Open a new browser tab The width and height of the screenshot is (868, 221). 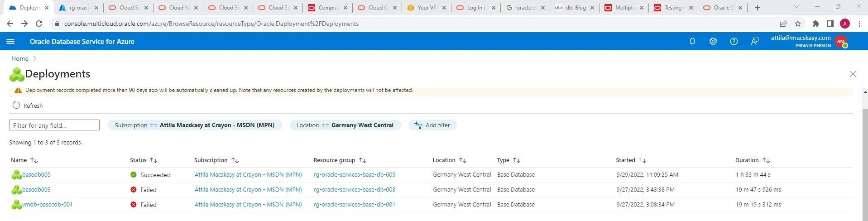pyautogui.click(x=758, y=8)
